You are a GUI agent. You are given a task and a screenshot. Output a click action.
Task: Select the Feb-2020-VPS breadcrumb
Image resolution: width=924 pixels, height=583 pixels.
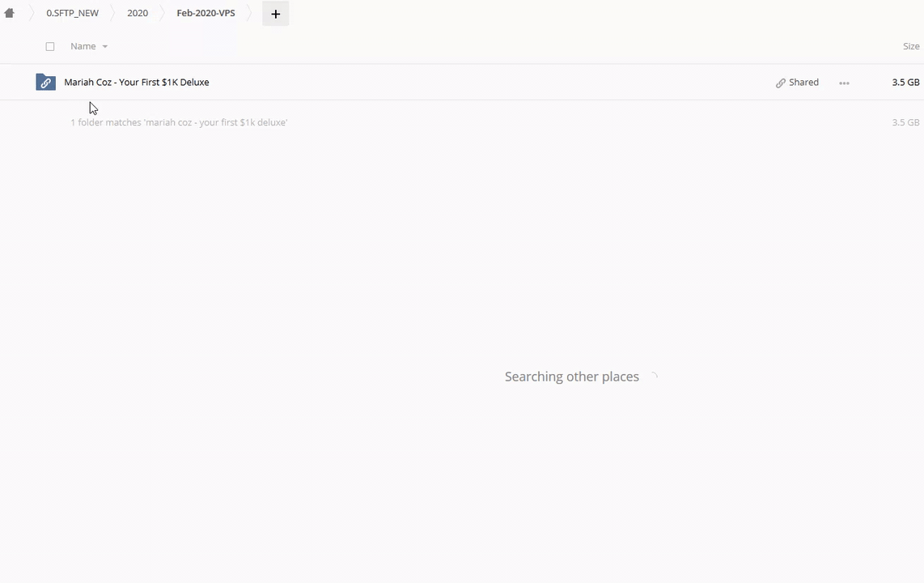point(206,13)
